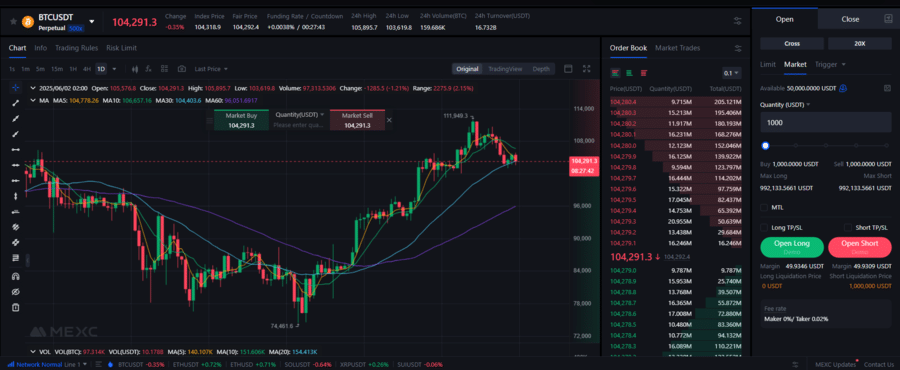Open the chart grid layout icon
Viewport: 900px width, 370px height.
tap(164, 69)
